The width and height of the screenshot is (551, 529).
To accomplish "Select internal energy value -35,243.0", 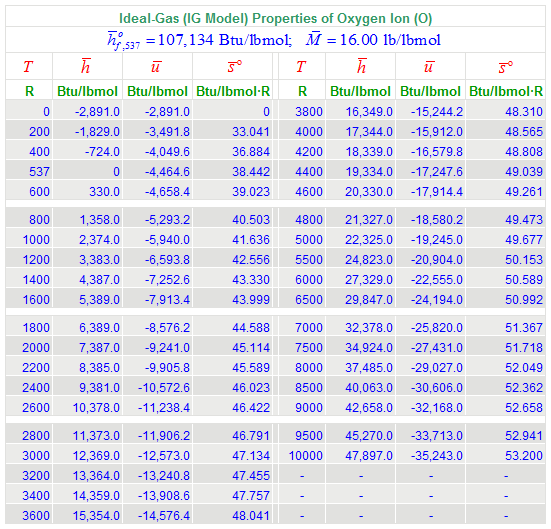I will tap(437, 456).
